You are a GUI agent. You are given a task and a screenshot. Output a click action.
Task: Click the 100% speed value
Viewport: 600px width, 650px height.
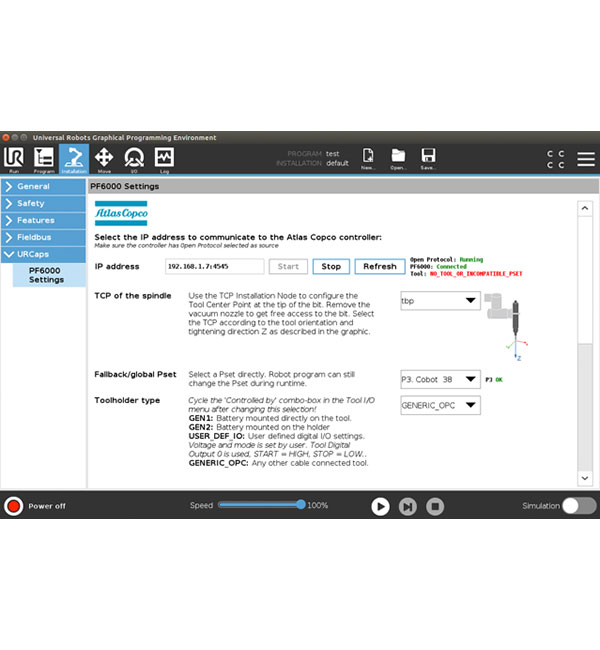(x=318, y=505)
